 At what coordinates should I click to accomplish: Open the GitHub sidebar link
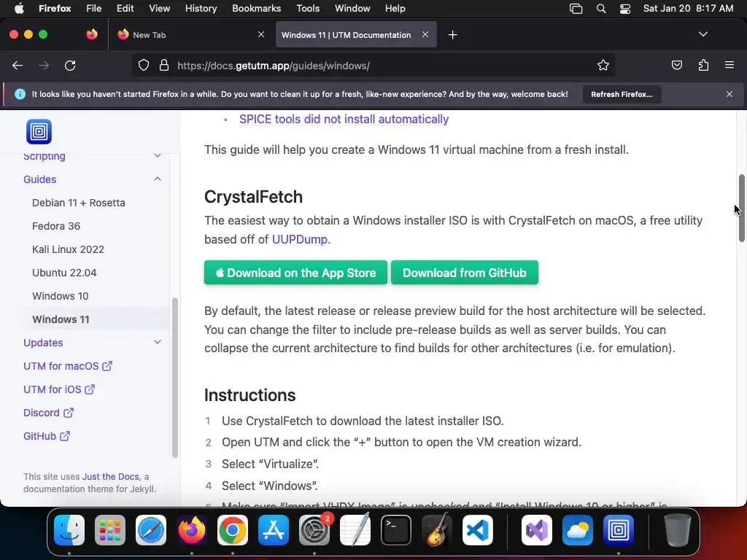(x=47, y=436)
